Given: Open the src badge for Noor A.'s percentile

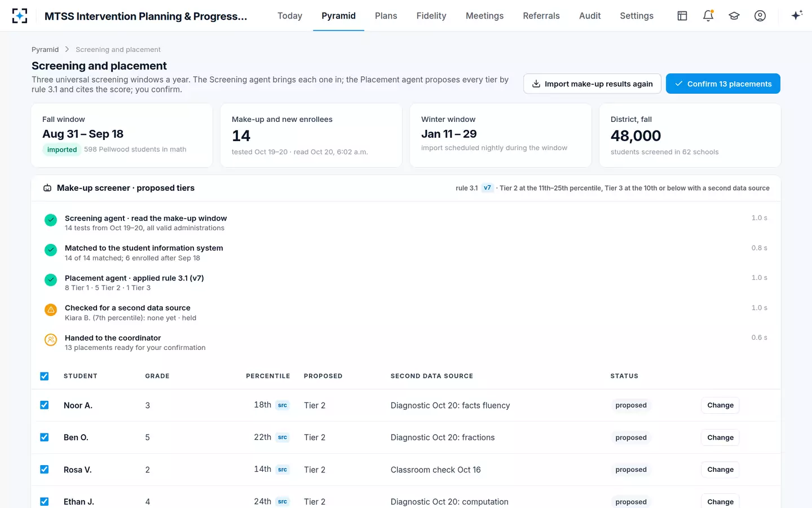Looking at the screenshot, I should click(x=283, y=405).
